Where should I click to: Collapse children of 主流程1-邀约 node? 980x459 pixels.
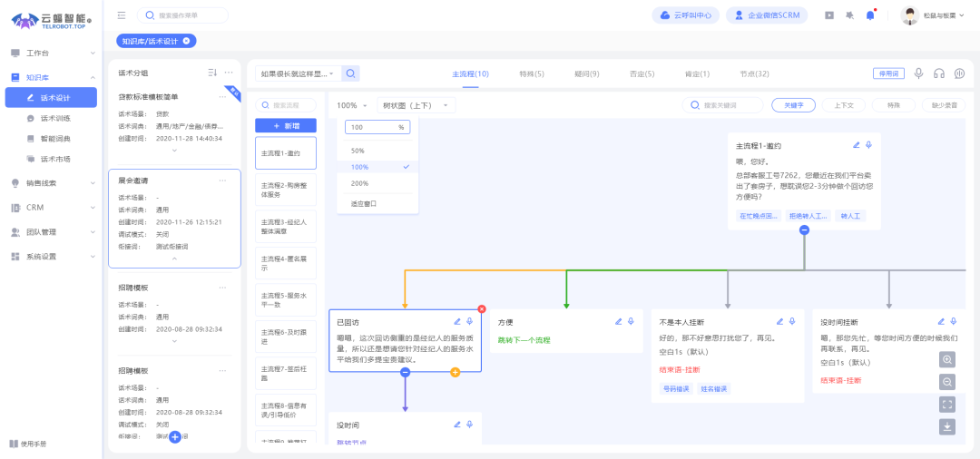tap(804, 229)
